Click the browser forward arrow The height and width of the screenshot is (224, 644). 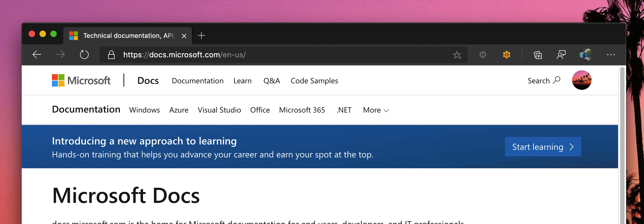coord(61,55)
